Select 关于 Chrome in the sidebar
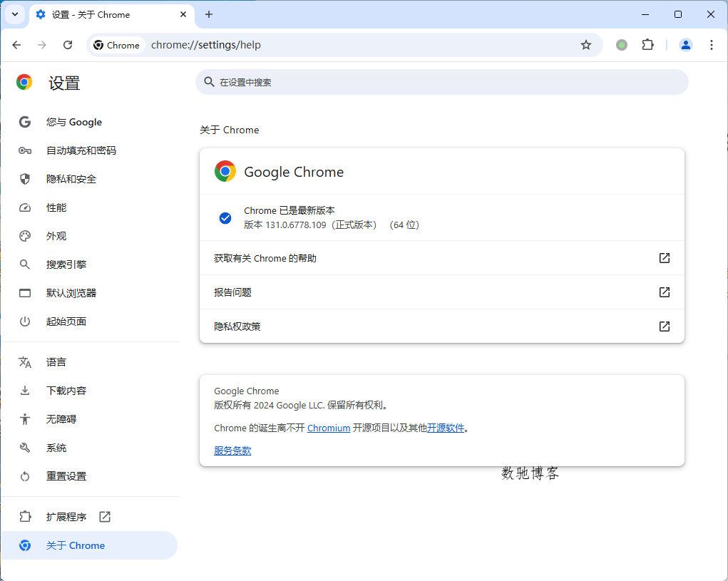Image resolution: width=728 pixels, height=581 pixels. (89, 545)
